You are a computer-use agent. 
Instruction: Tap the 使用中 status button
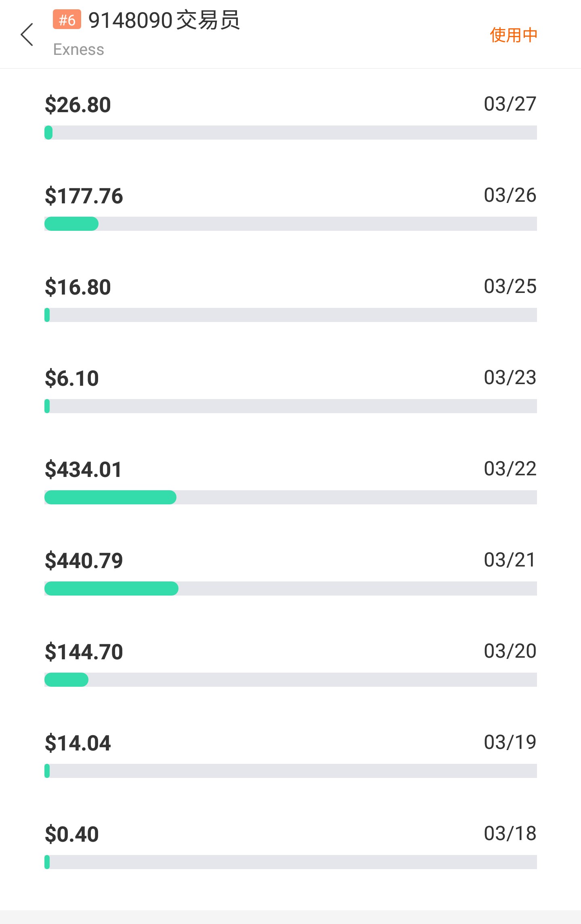(514, 35)
